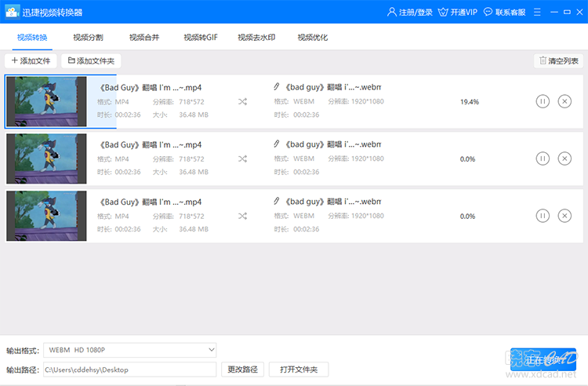The height and width of the screenshot is (386, 588).
Task: Click the shuffle convert icon in second row
Action: [242, 158]
